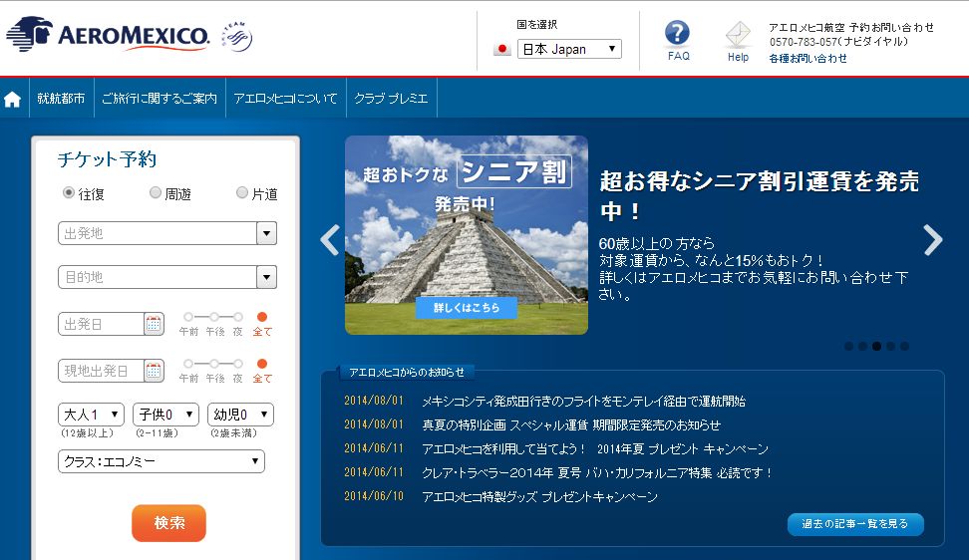
Task: Go to previous banner with left arrow
Action: pyautogui.click(x=330, y=240)
